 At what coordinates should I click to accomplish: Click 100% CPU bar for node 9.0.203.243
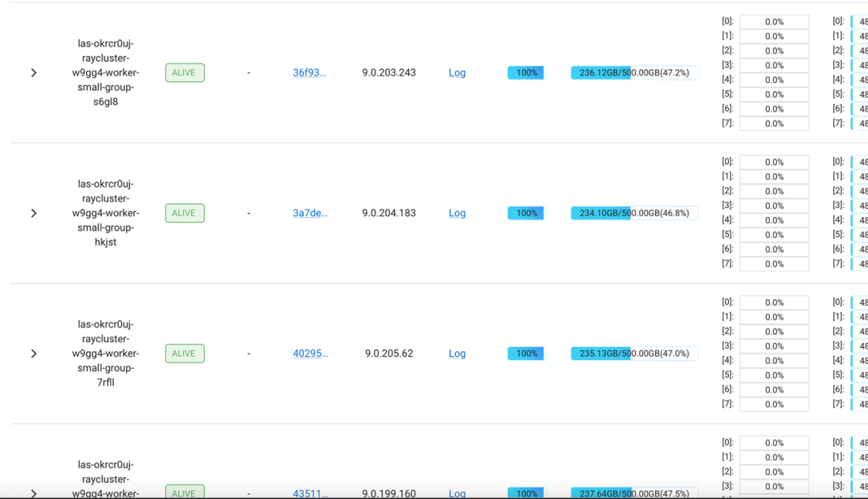click(527, 72)
